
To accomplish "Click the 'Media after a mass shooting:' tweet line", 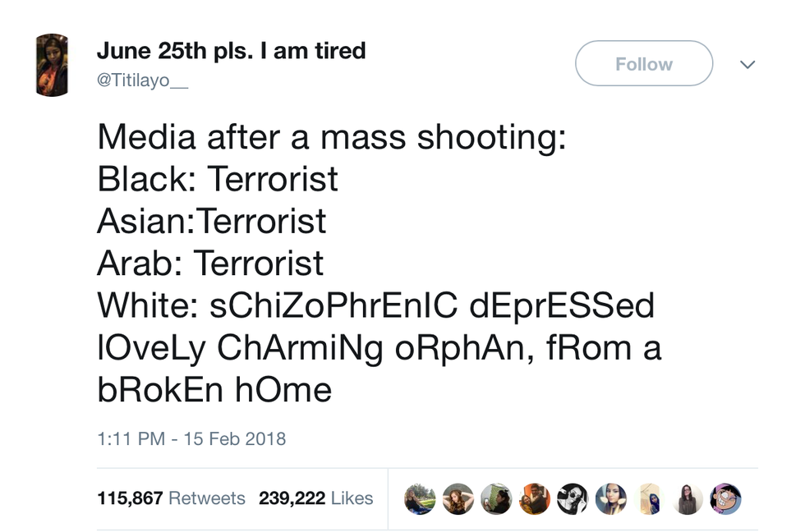I will pos(331,135).
